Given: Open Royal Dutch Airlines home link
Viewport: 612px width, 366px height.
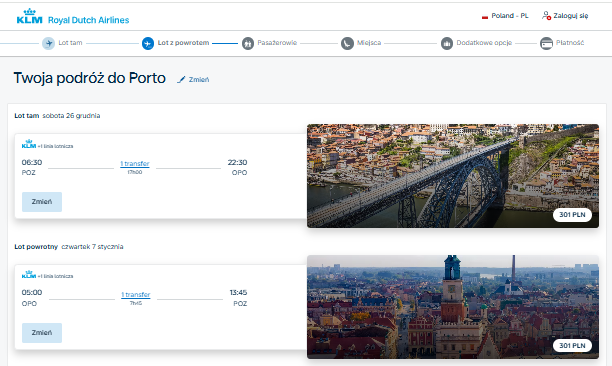Looking at the screenshot, I should tap(88, 20).
